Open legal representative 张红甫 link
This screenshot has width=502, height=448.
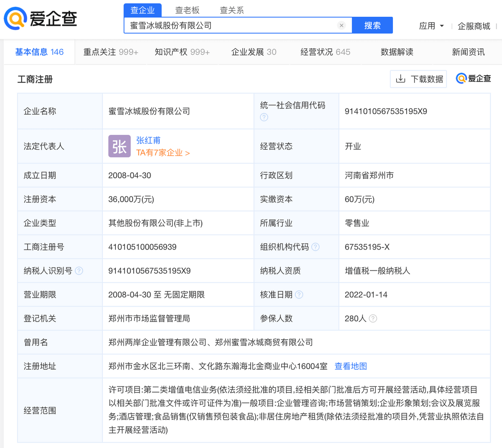click(148, 140)
